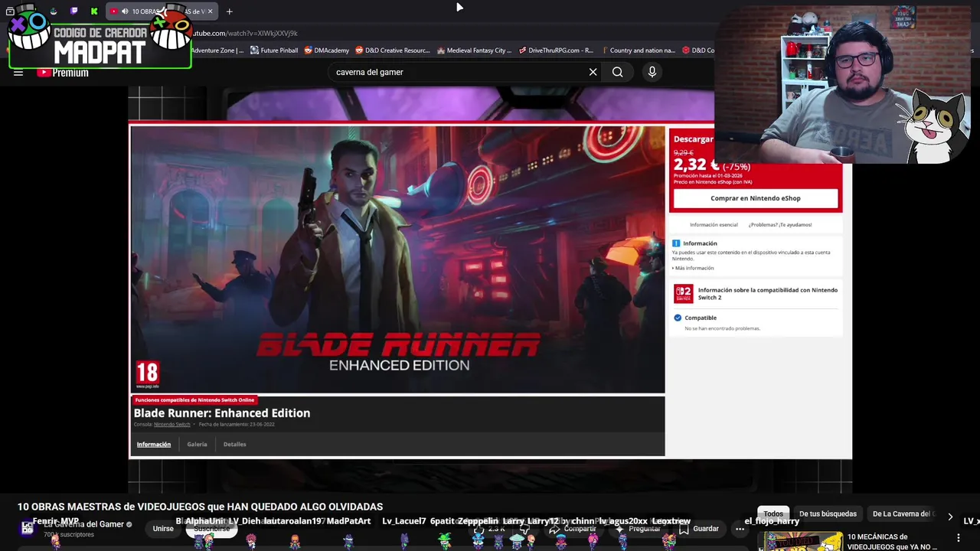Open the Country and nation names bookmark
The width and height of the screenshot is (980, 551).
click(639, 51)
